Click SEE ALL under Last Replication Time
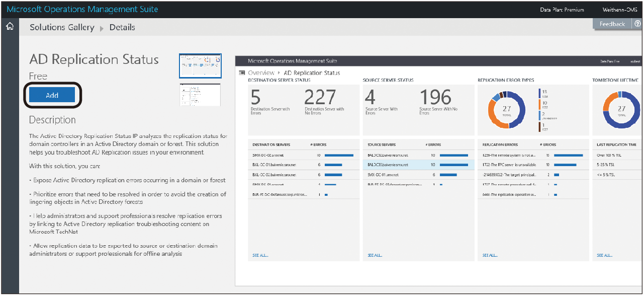Screen dimensions: 644x296 pos(605,255)
